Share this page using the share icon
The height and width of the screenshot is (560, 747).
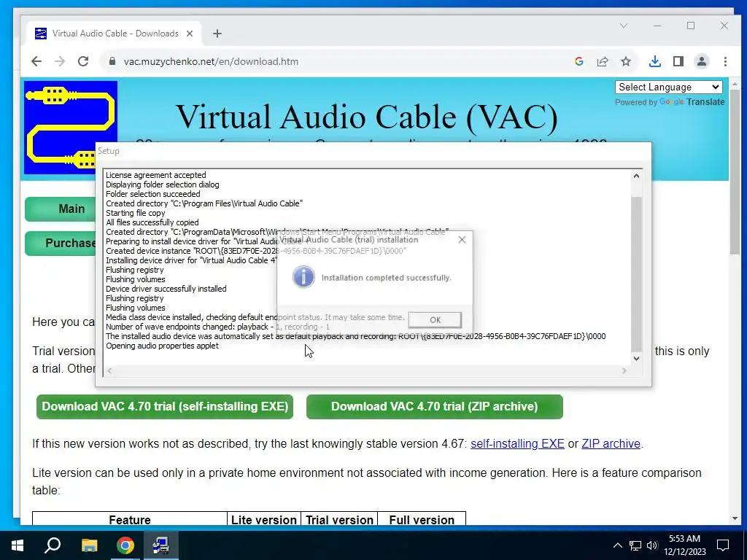(x=602, y=61)
